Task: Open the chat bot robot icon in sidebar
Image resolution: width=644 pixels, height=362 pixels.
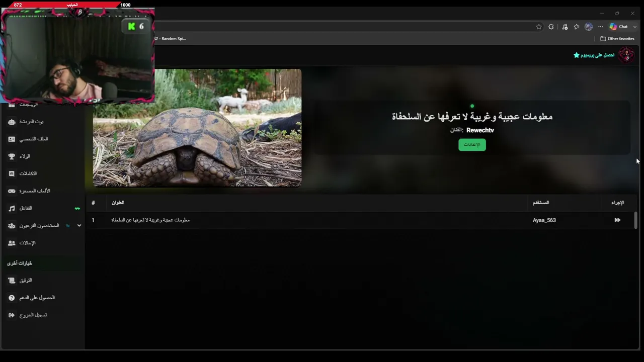Action: [12, 122]
